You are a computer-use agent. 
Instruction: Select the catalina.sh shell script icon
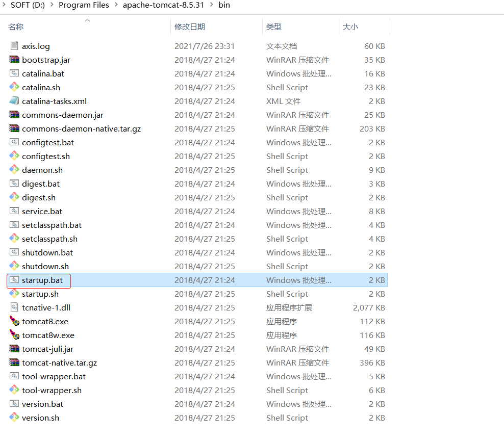pyautogui.click(x=14, y=87)
